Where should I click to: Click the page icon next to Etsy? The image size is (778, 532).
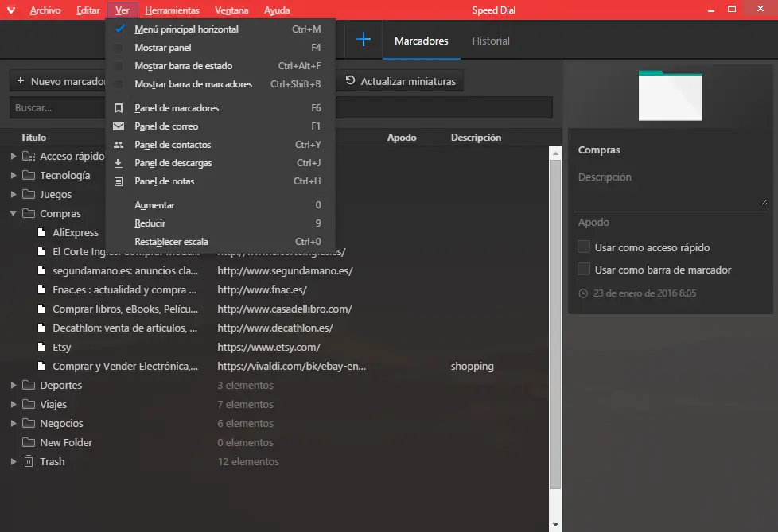click(41, 347)
